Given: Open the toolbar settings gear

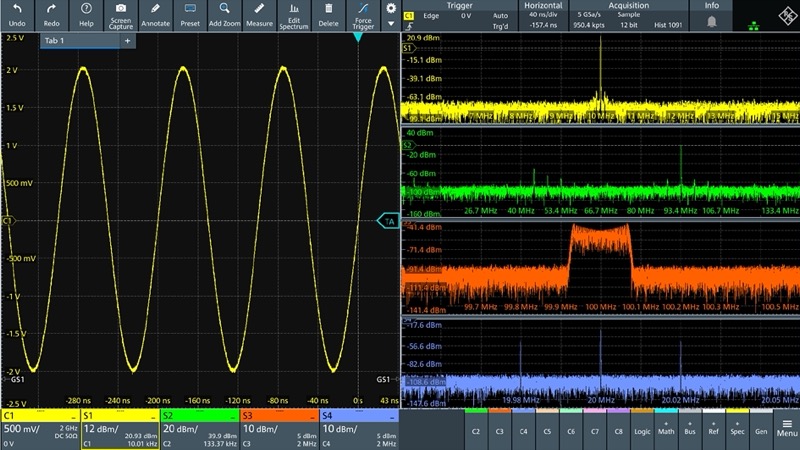Looking at the screenshot, I should (391, 9).
